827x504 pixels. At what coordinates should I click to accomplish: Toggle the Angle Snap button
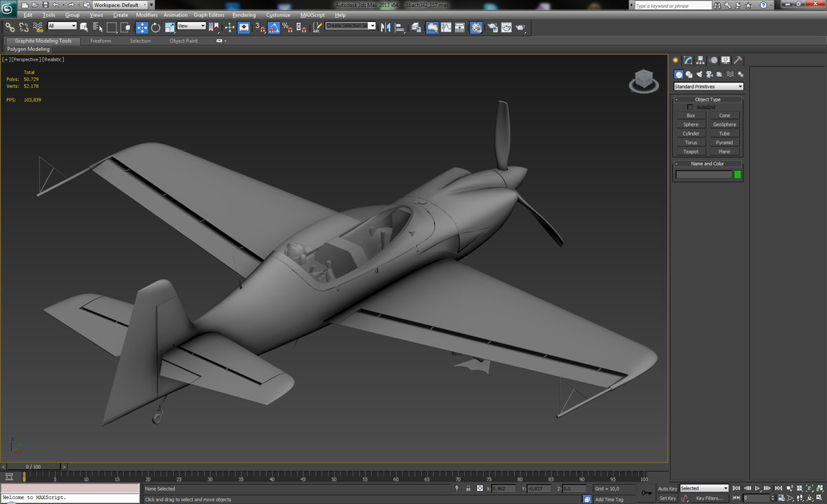coord(274,28)
